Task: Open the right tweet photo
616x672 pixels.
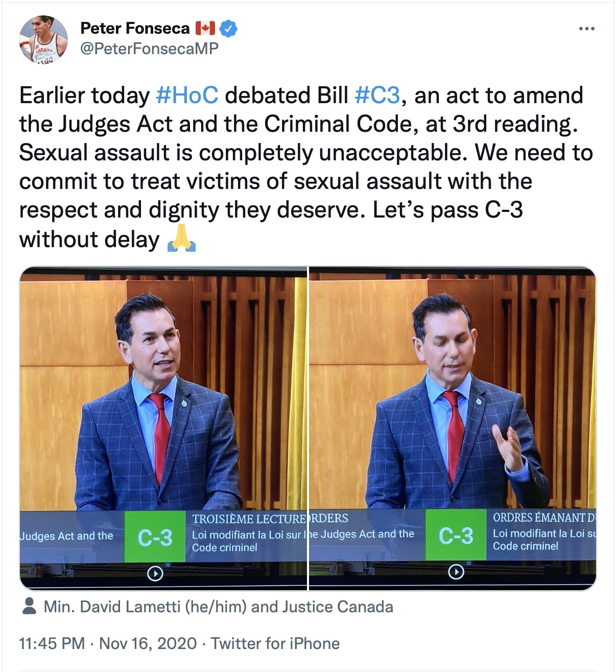Action: coord(453,428)
